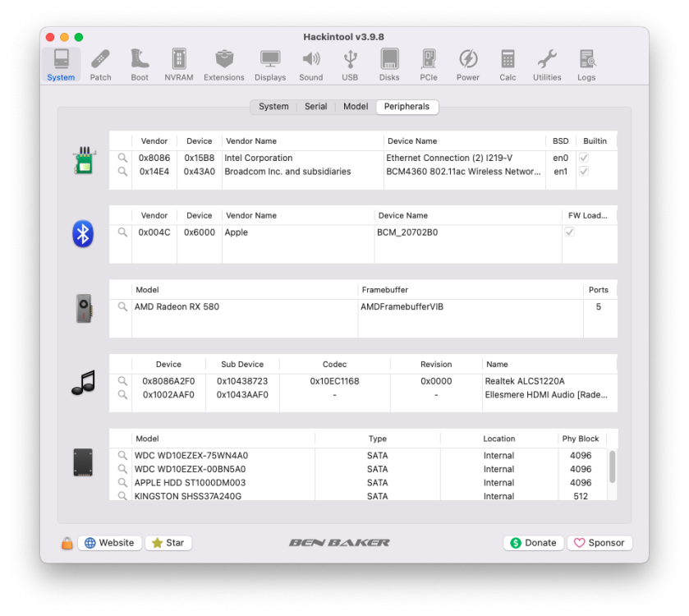This screenshot has height=616, width=689.
Task: Click the storage drive icon
Action: (x=83, y=462)
